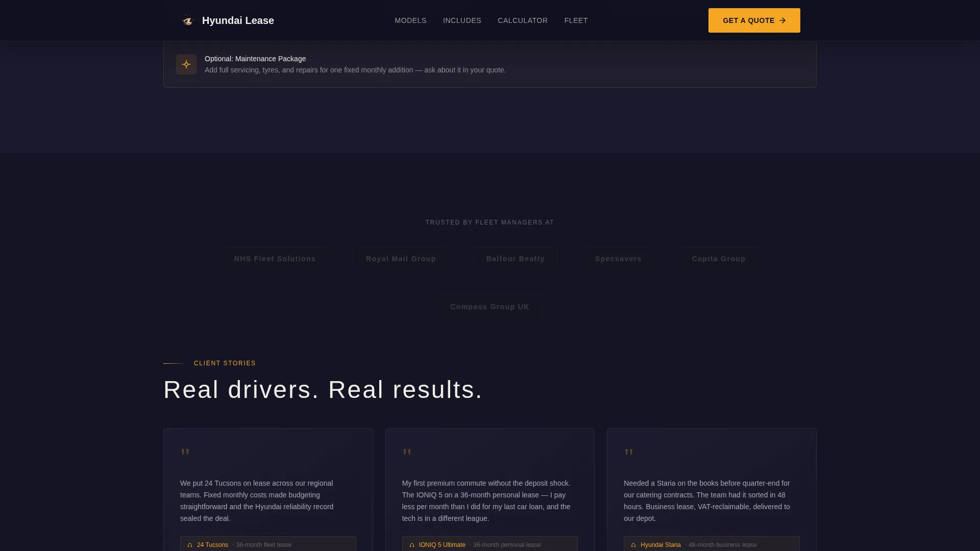Image resolution: width=980 pixels, height=551 pixels.
Task: Click 'Real drivers. Real results.' heading
Action: pyautogui.click(x=323, y=390)
